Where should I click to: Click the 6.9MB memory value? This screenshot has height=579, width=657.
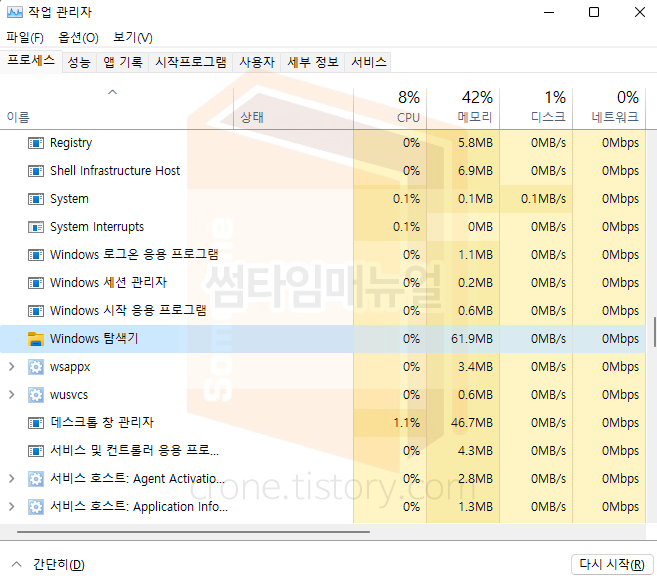pos(475,171)
